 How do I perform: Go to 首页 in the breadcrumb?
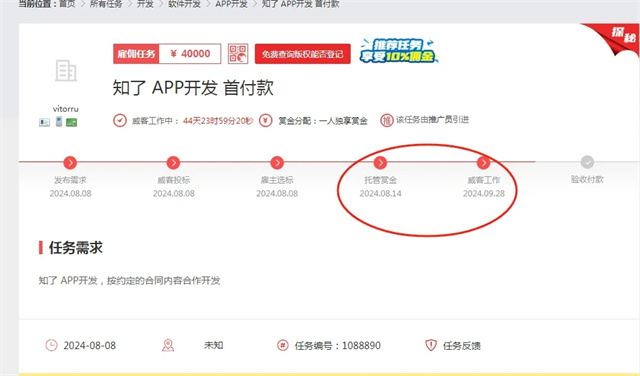tap(67, 4)
